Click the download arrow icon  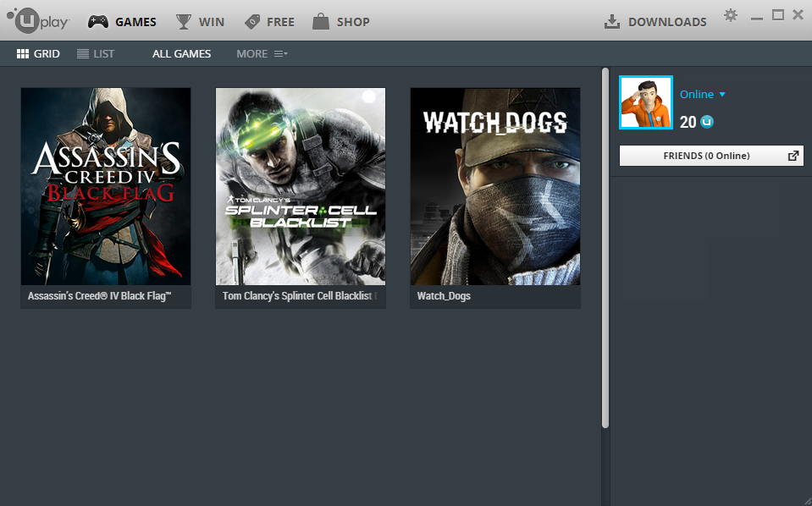pyautogui.click(x=612, y=22)
